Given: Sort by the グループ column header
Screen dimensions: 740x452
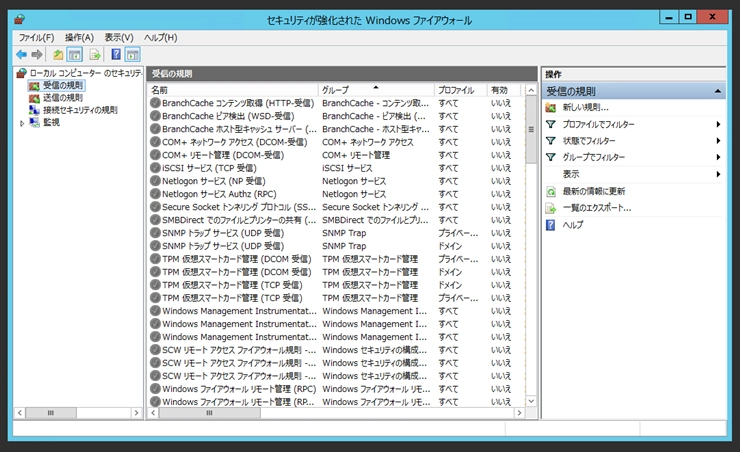Looking at the screenshot, I should [x=376, y=90].
